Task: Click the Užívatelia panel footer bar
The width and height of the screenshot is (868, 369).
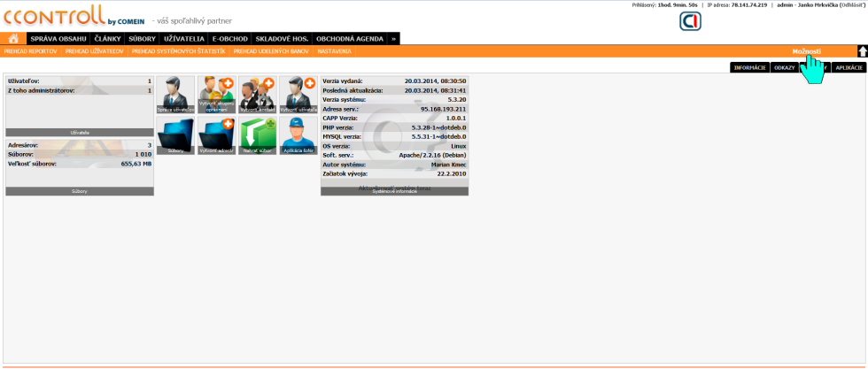Action: (80, 133)
